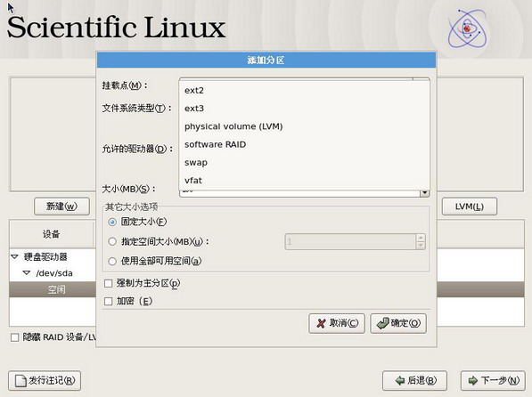Collapse the 硬盘驱动器 tree node
532x397 pixels.
[x=14, y=256]
